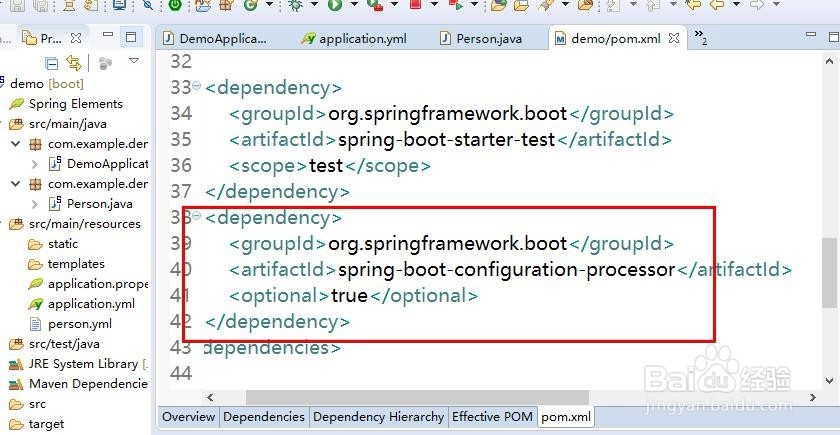
Task: Click the optional value true on line 41
Action: [x=349, y=295]
